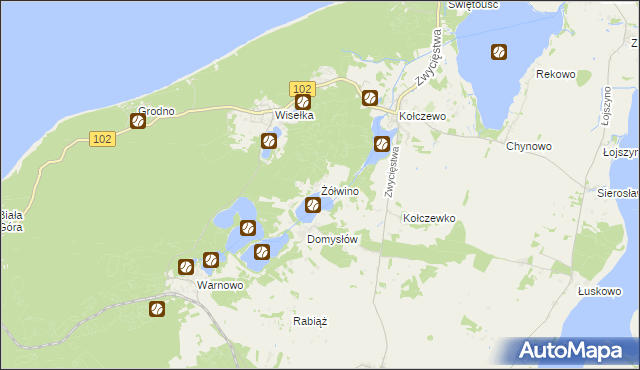640x370 pixels.
Task: Click the marker on the upper lake near Warnowo
Action: pos(248,228)
